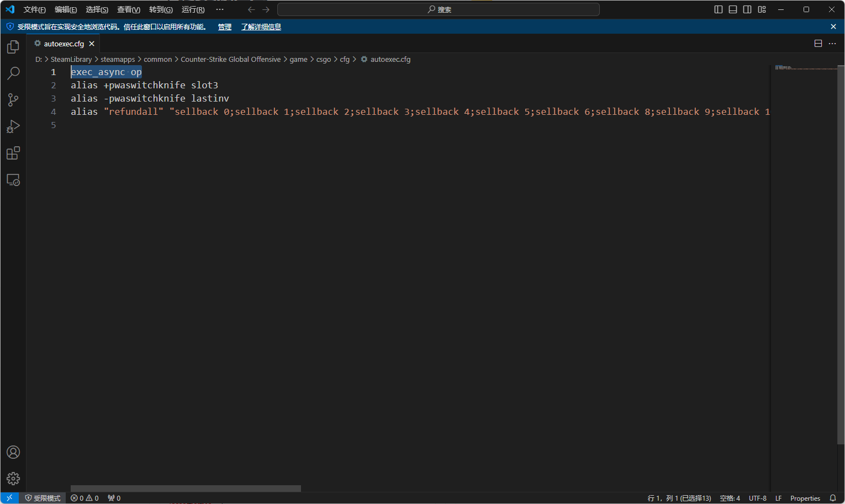The width and height of the screenshot is (845, 504).
Task: Expand the csgo folder breadcrumb
Action: 323,60
